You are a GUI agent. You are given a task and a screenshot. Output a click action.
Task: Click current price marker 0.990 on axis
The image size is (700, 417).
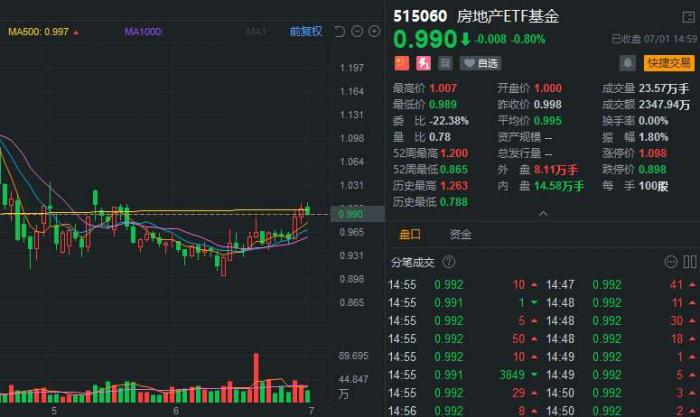pyautogui.click(x=356, y=214)
